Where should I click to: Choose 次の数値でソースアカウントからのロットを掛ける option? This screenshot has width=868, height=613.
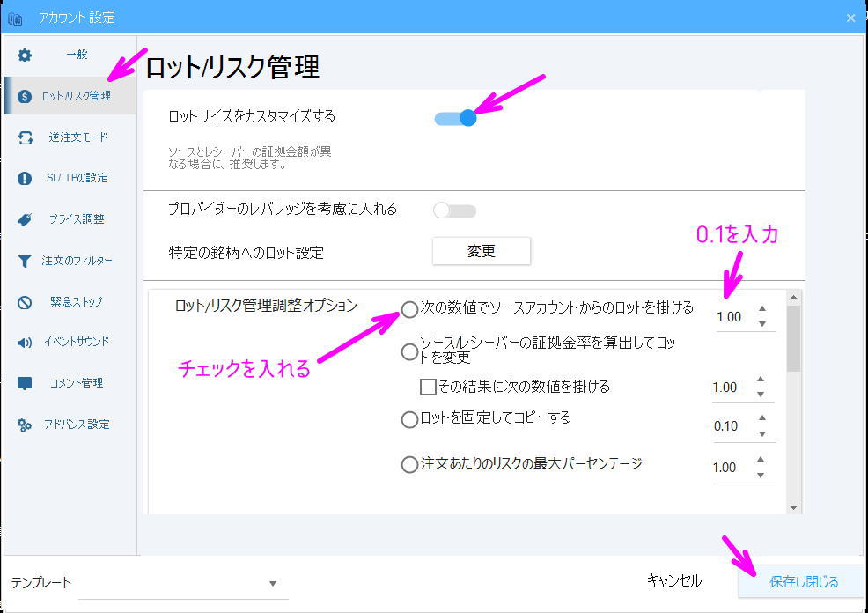coord(410,310)
